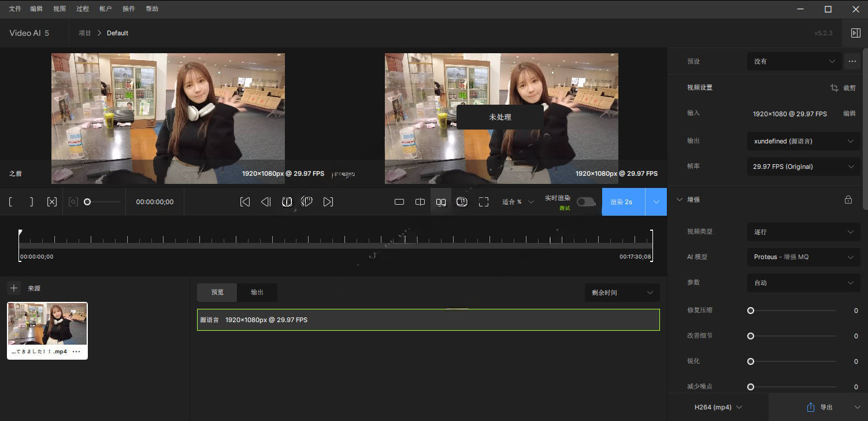
Task: Click the reverse play icon
Action: (307, 202)
